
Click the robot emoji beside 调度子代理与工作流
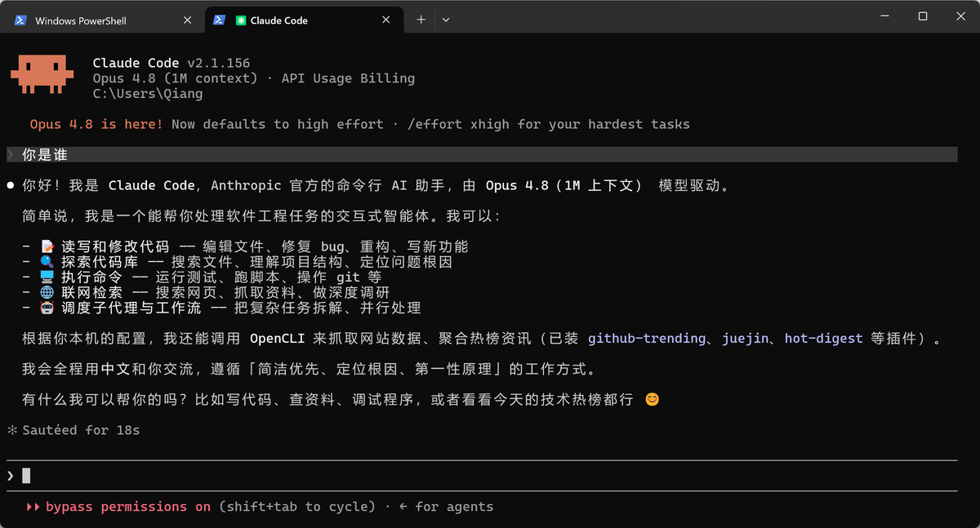click(47, 308)
